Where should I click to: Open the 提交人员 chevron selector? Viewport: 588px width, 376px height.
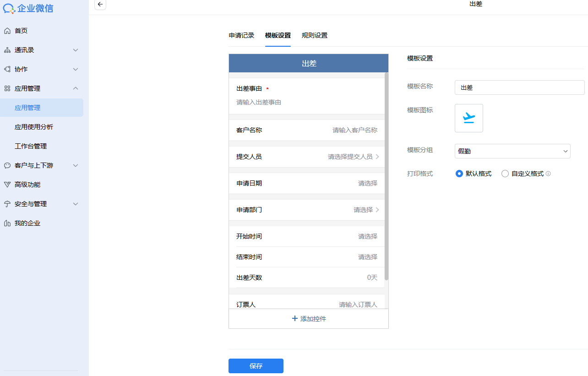point(377,157)
